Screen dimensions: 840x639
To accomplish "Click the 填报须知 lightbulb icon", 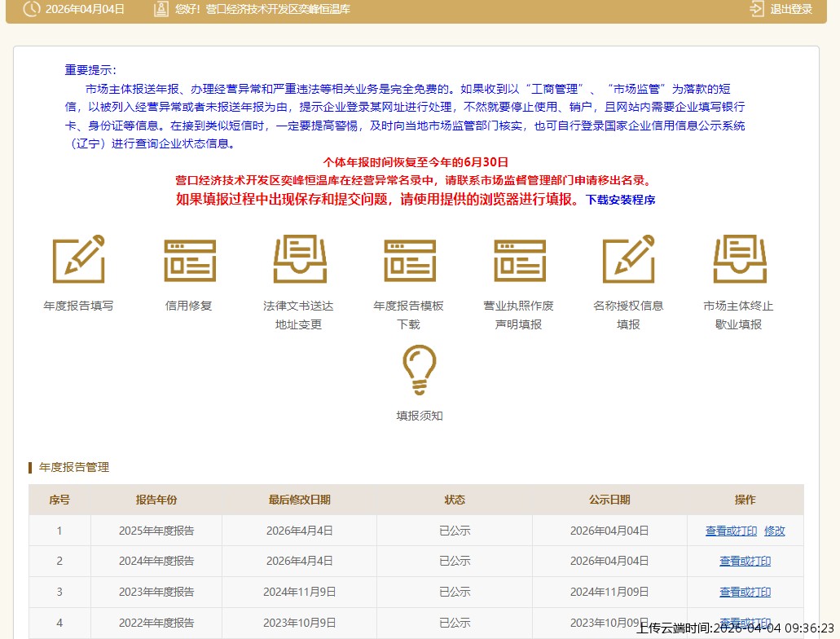I will pyautogui.click(x=420, y=371).
